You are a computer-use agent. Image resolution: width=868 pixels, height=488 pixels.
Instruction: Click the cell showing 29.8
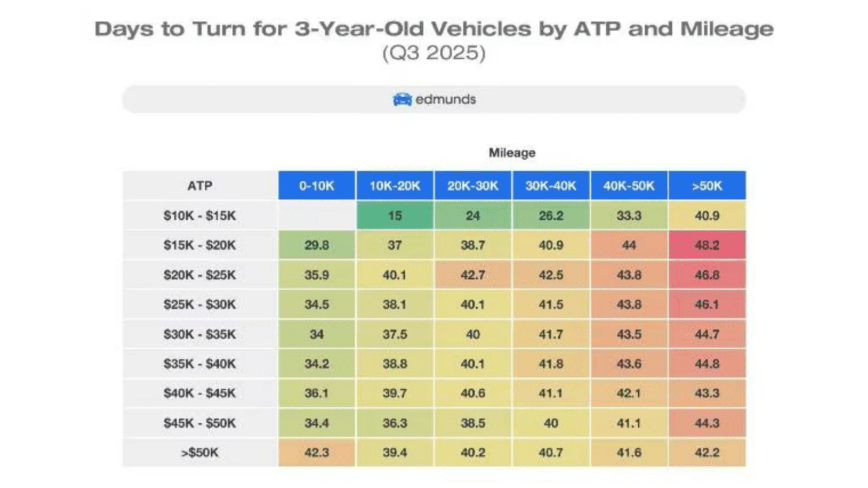[x=317, y=245]
